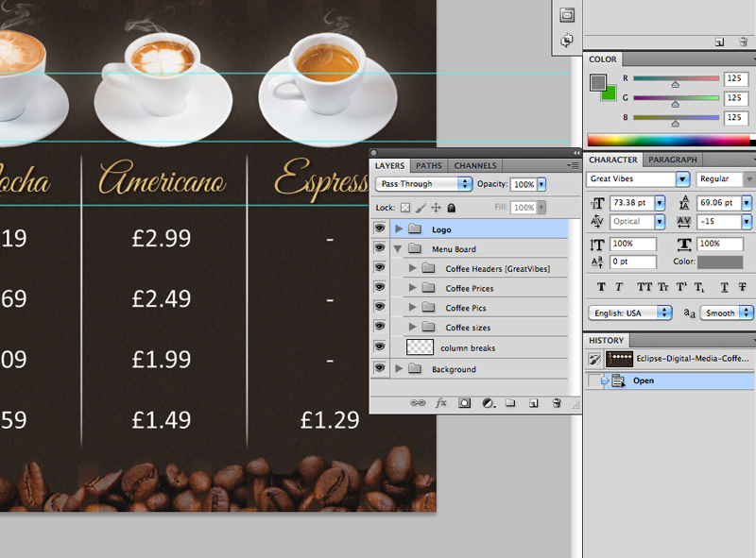Screen dimensions: 756x558
Task: Hide the Menu Board group
Action: (380, 247)
